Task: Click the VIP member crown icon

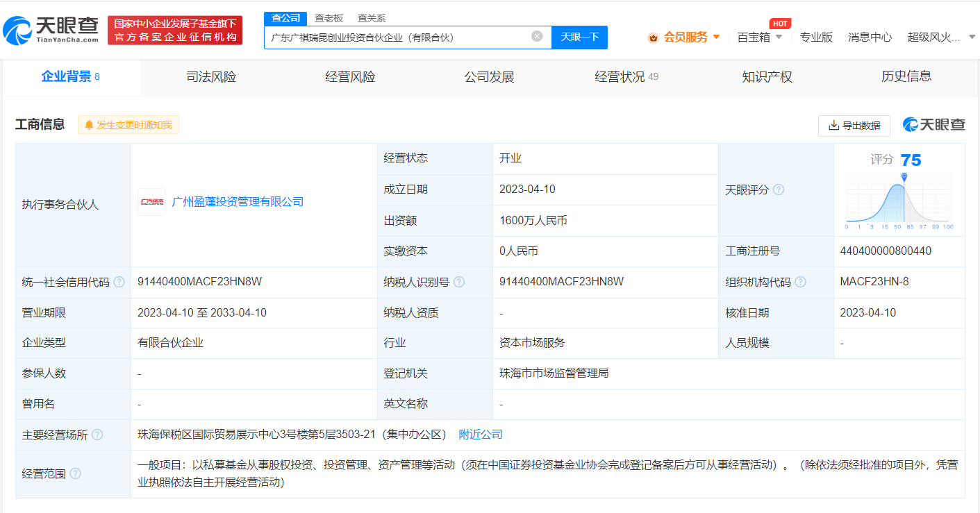Action: (653, 37)
